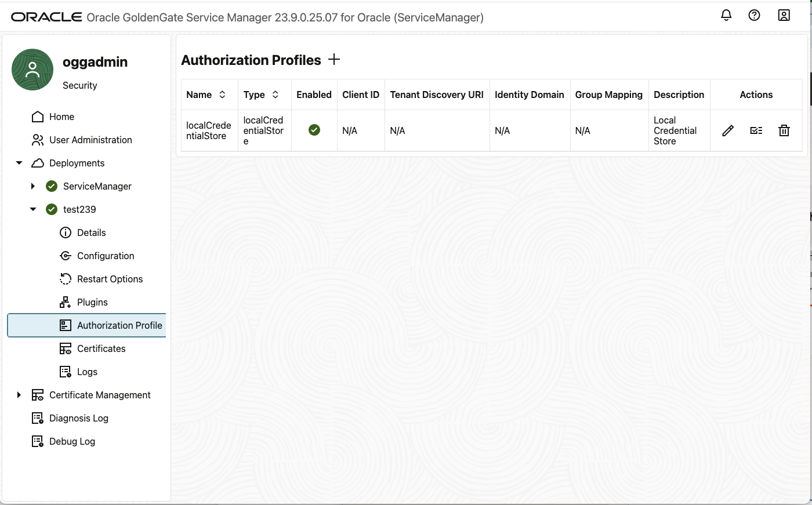Screen dimensions: 812x505
Task: Expand the ServiceManager deployment node
Action: (33, 186)
